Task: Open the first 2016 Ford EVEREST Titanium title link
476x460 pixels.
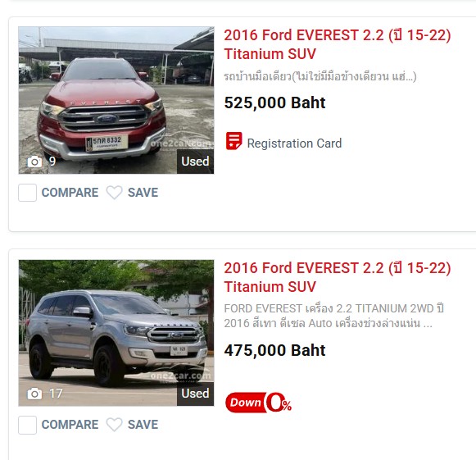Action: coord(338,44)
